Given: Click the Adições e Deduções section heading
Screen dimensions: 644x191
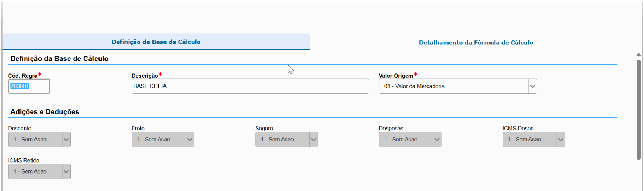Looking at the screenshot, I should coord(45,112).
